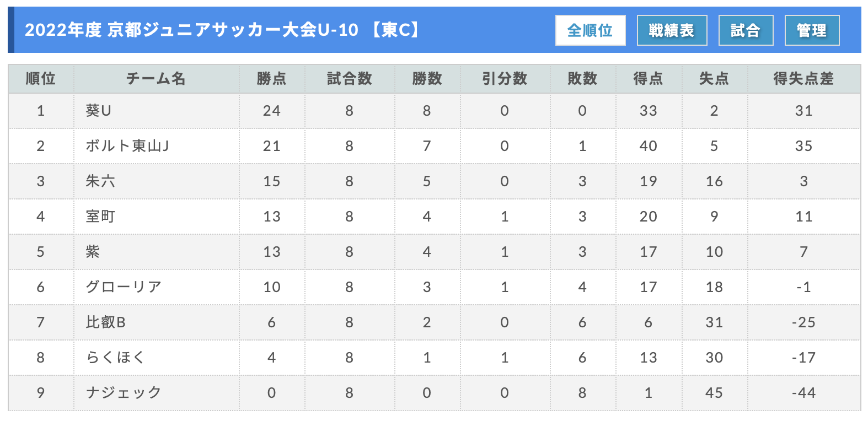
Task: Click team name ナジェック
Action: [x=124, y=393]
